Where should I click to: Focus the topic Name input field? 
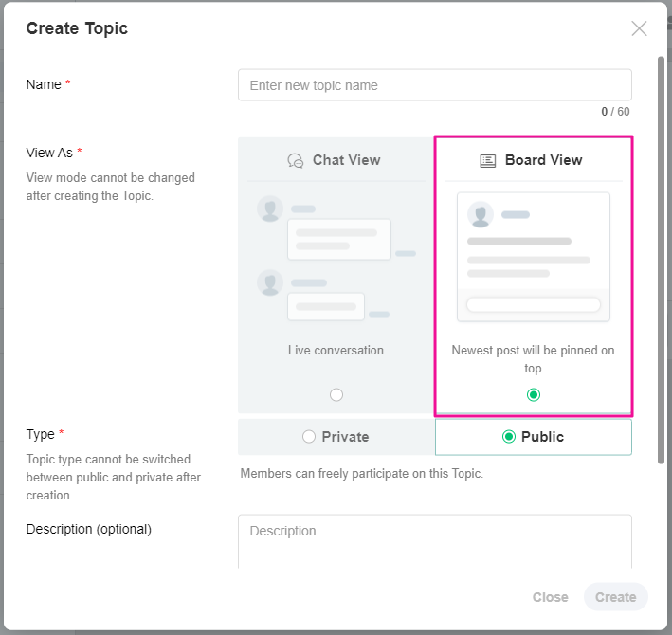434,85
